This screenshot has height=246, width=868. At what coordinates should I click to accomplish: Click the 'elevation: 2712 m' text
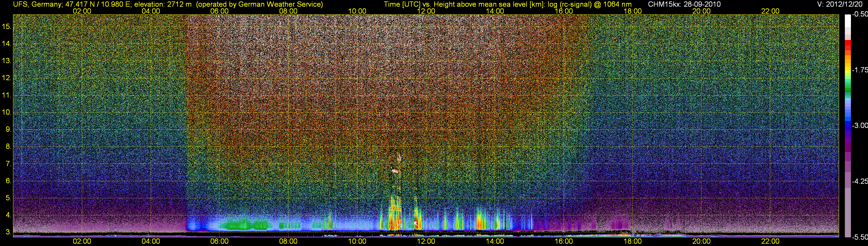pyautogui.click(x=163, y=4)
